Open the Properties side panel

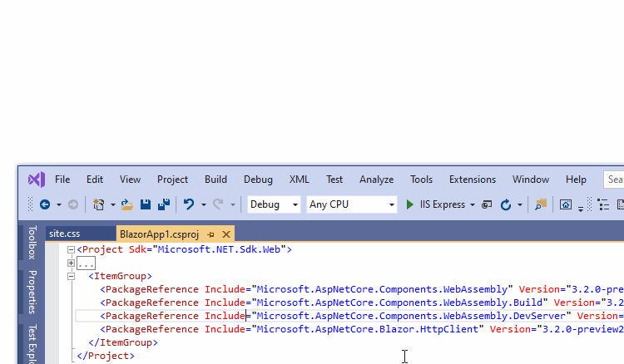pos(32,292)
